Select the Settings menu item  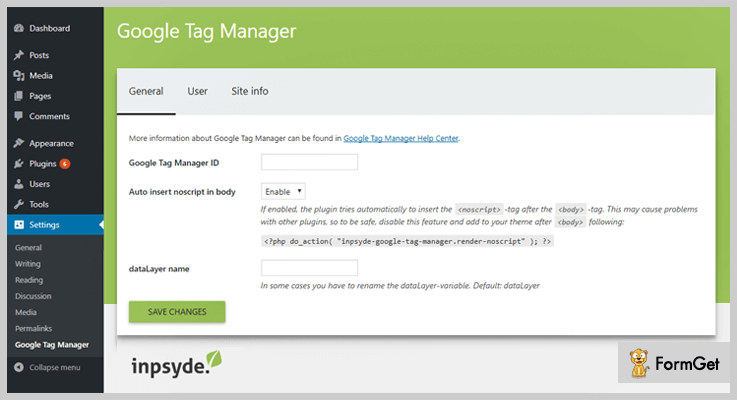pyautogui.click(x=55, y=225)
